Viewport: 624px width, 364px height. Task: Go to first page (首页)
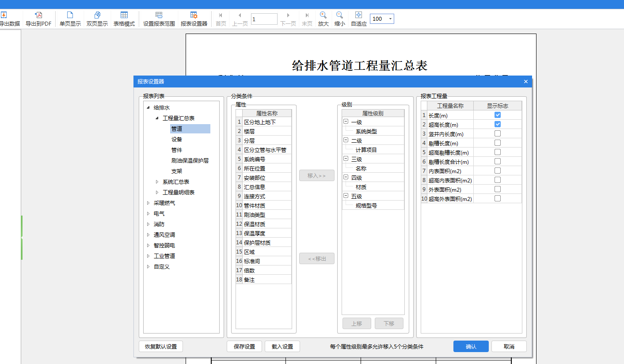pyautogui.click(x=221, y=19)
